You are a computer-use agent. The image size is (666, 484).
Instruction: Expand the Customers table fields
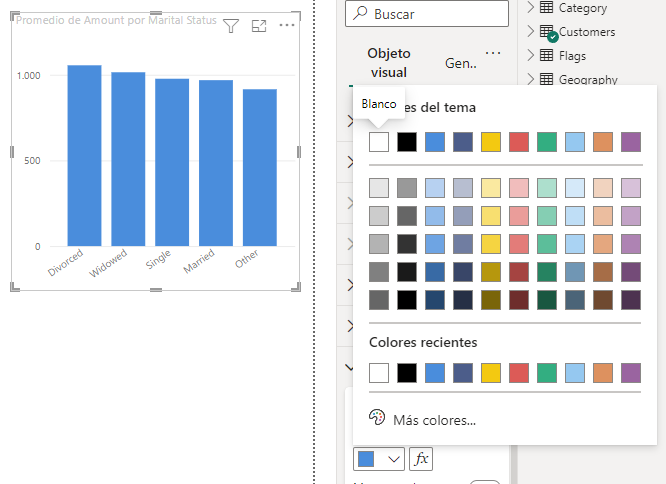tap(530, 32)
